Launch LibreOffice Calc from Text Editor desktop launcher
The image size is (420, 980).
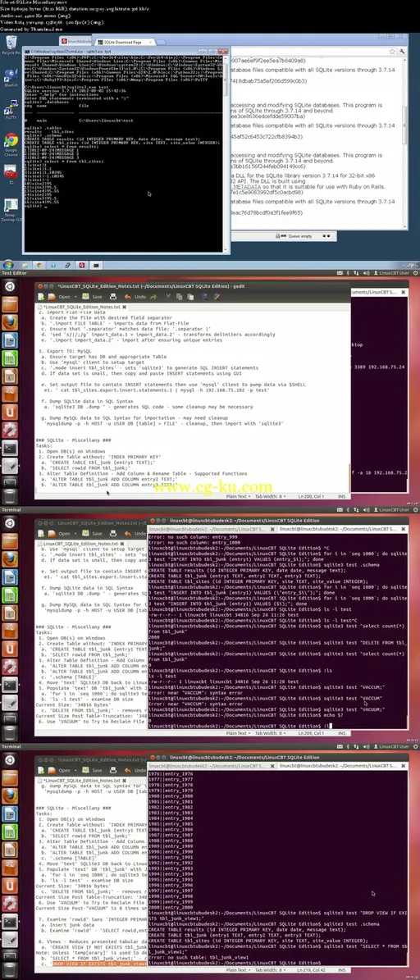(x=9, y=358)
